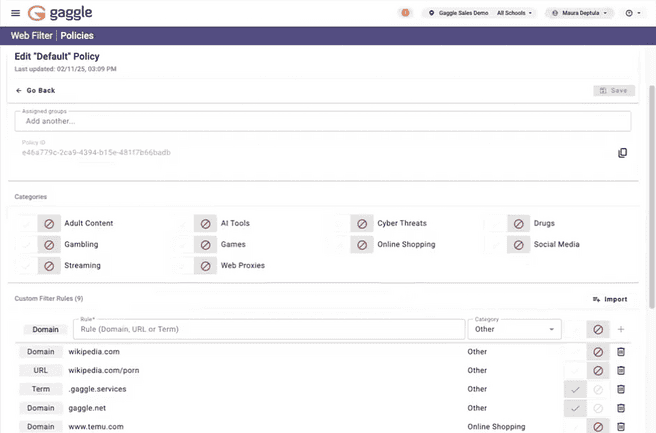Image resolution: width=656 pixels, height=433 pixels.
Task: Expand the Gaggle Sales Demo school selector
Action: click(479, 13)
